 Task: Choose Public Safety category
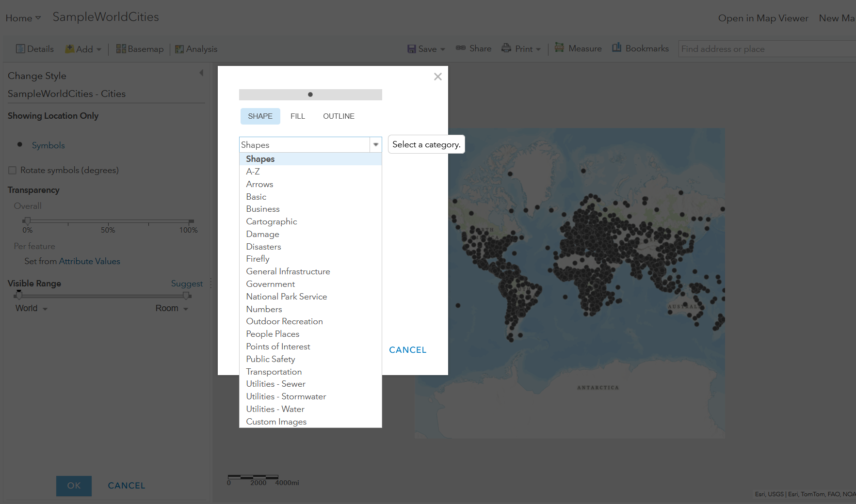click(x=310, y=359)
